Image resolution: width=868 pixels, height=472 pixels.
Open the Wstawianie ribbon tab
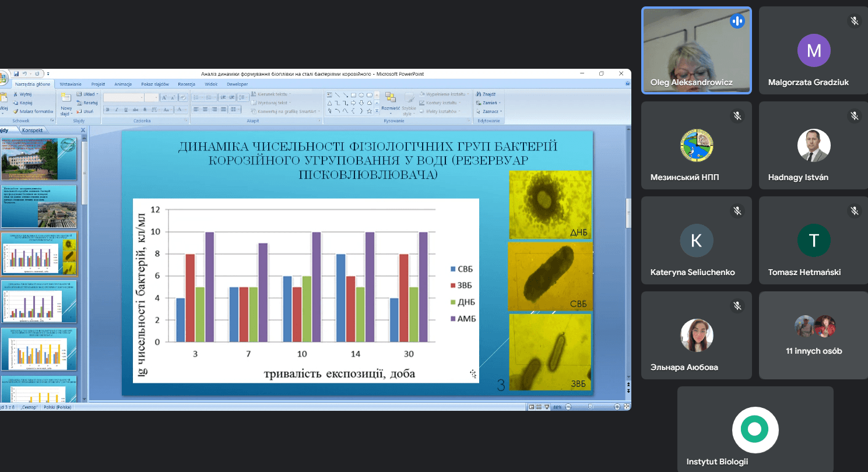tap(71, 84)
